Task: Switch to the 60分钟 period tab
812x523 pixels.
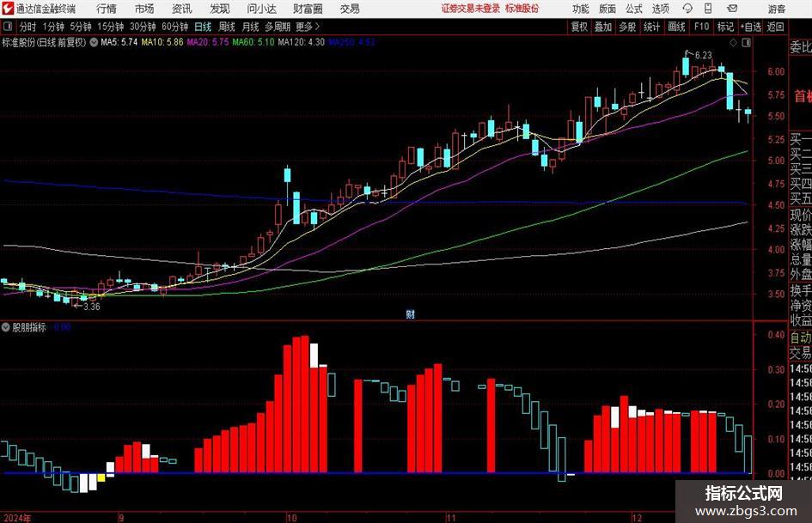Action: click(174, 27)
